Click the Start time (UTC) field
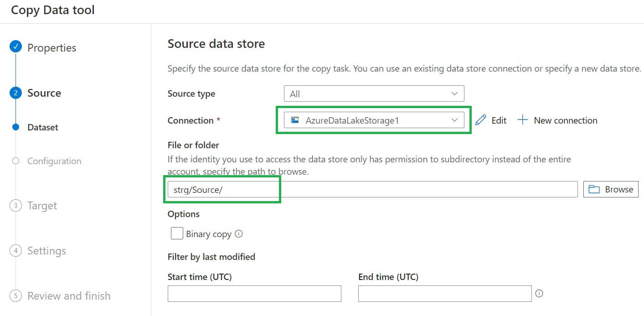This screenshot has height=316, width=644. pyautogui.click(x=254, y=294)
